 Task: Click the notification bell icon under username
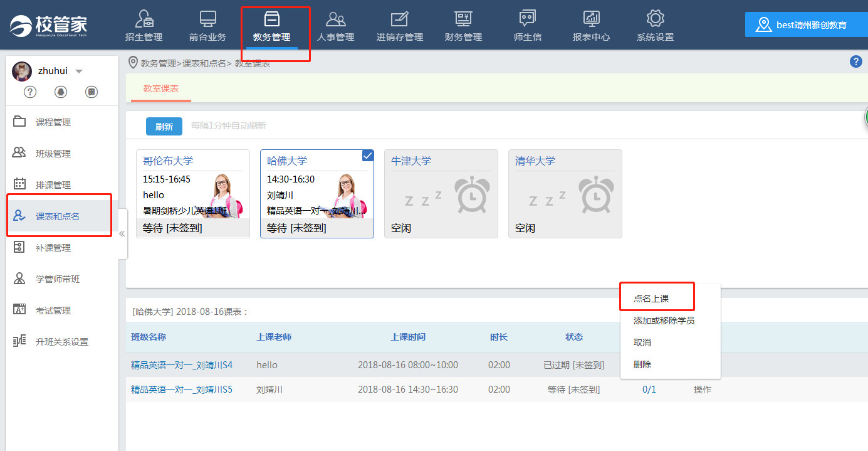tap(61, 92)
